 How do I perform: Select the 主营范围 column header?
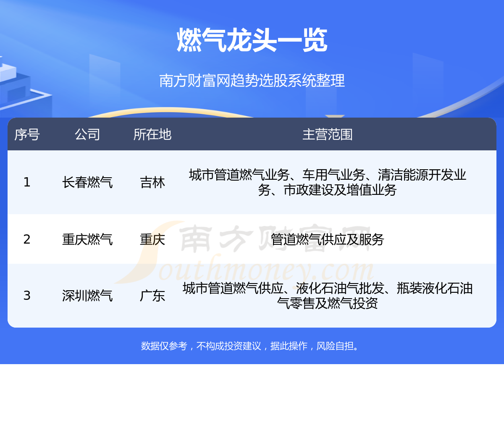point(328,134)
